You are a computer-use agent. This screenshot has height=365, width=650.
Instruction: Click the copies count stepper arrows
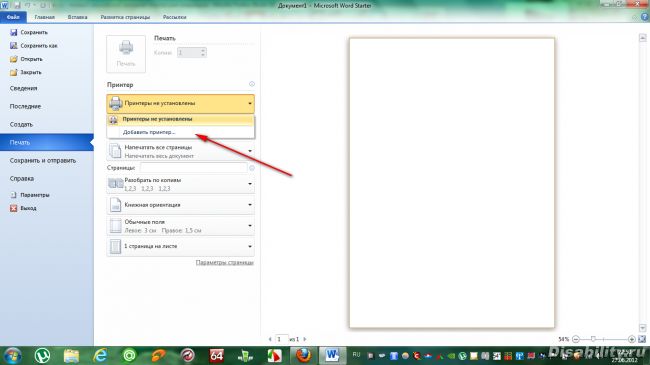pos(203,53)
